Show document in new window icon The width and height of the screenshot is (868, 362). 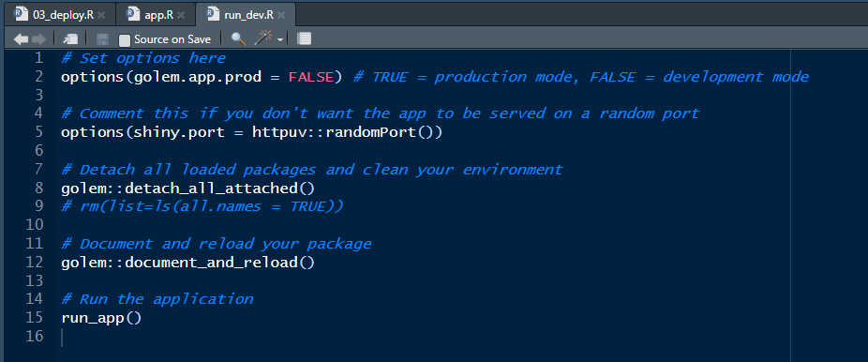70,38
